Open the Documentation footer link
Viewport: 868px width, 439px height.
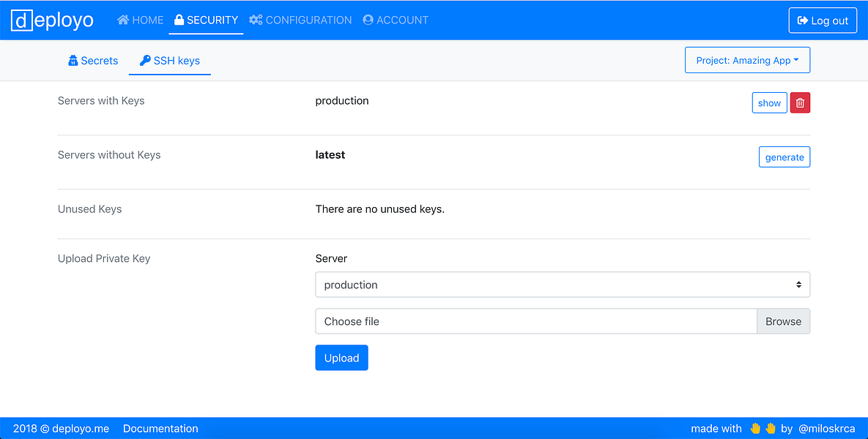160,429
